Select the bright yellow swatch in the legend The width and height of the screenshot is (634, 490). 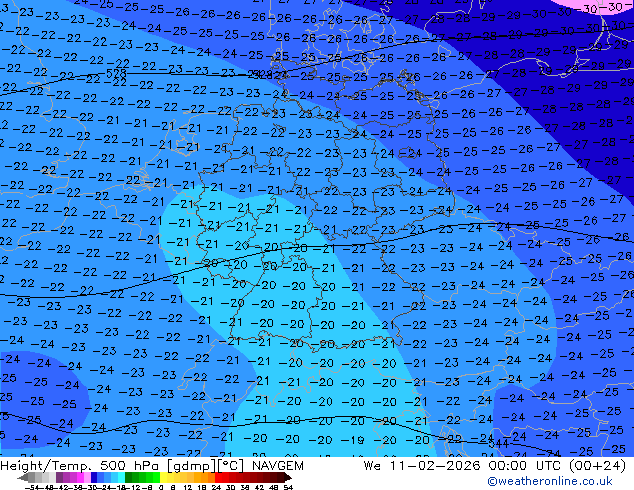pyautogui.click(x=163, y=477)
